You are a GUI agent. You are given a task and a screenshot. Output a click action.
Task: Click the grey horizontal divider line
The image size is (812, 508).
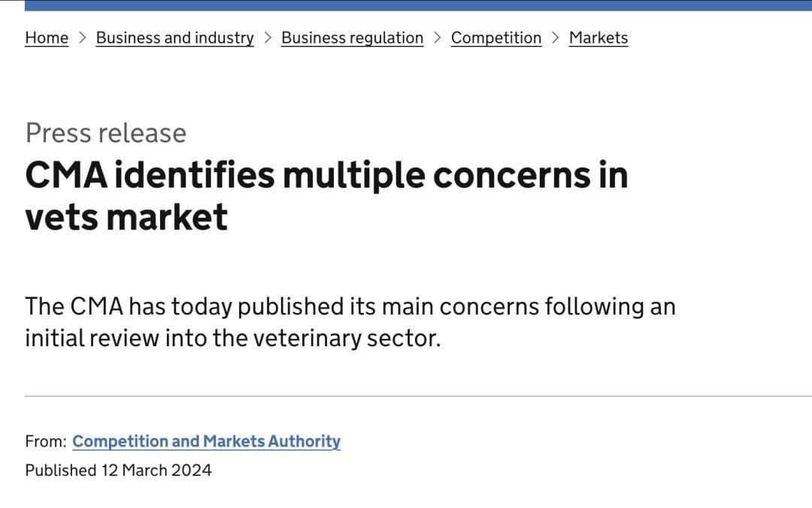[x=419, y=396]
